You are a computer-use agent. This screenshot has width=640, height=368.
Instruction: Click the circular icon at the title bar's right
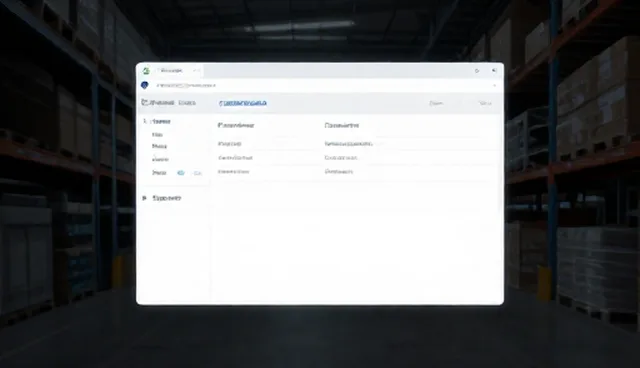(477, 71)
